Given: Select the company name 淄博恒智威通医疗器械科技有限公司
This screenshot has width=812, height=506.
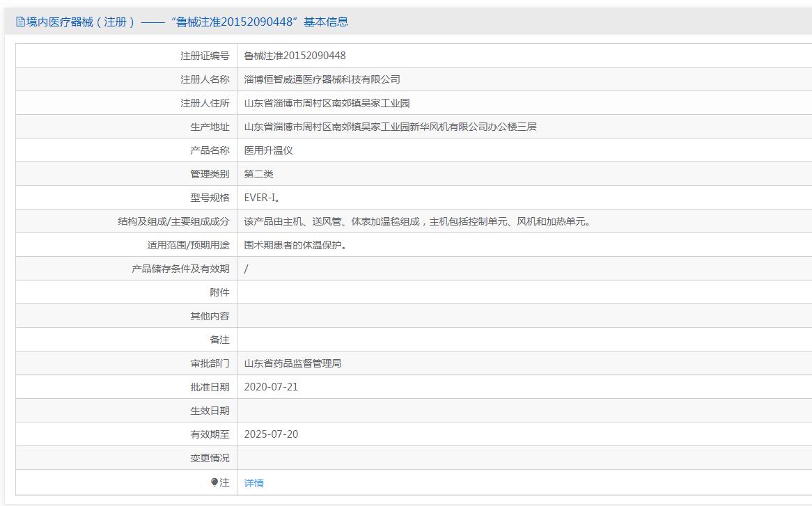Looking at the screenshot, I should [x=322, y=79].
